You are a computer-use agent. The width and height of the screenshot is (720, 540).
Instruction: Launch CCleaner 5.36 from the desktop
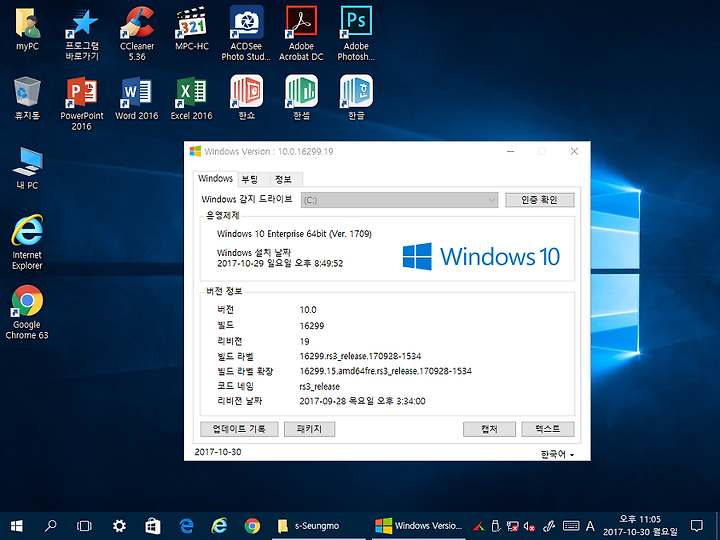(137, 34)
